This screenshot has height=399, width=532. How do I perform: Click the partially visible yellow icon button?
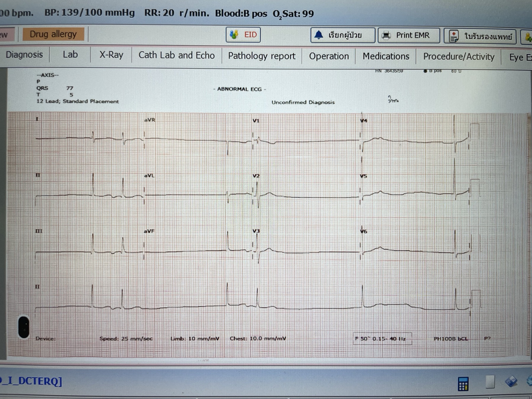526,37
